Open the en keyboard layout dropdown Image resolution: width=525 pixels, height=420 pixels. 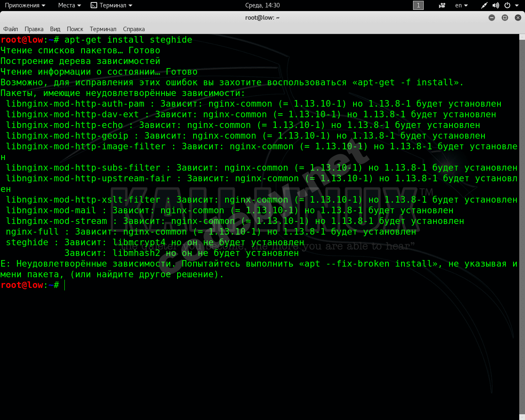tap(461, 5)
